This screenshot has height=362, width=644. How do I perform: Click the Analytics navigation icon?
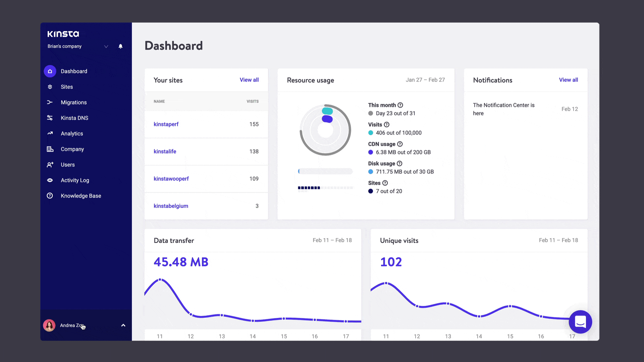(50, 133)
